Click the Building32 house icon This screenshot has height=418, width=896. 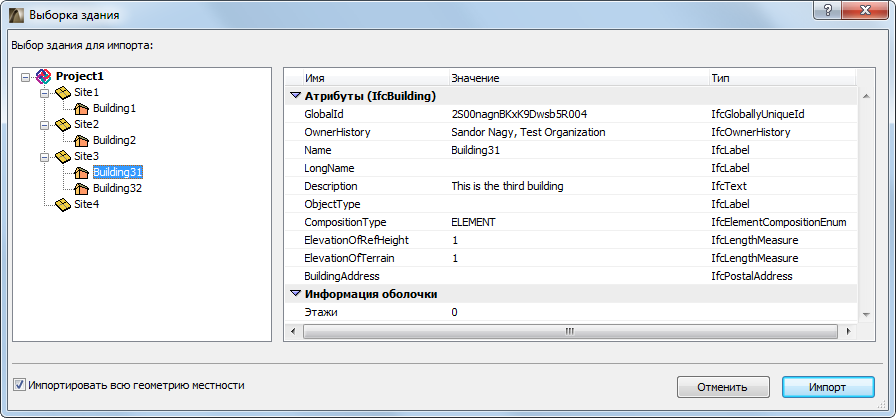pyautogui.click(x=82, y=188)
